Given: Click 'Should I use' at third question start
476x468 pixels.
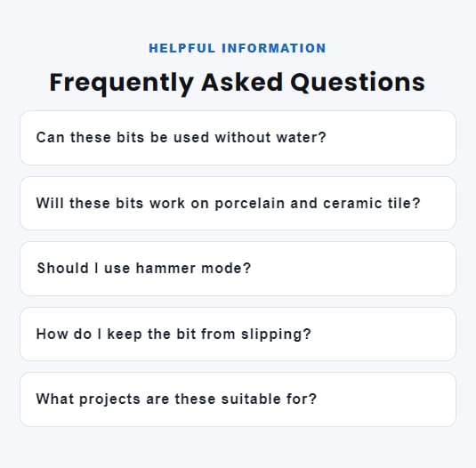Looking at the screenshot, I should coord(84,269).
